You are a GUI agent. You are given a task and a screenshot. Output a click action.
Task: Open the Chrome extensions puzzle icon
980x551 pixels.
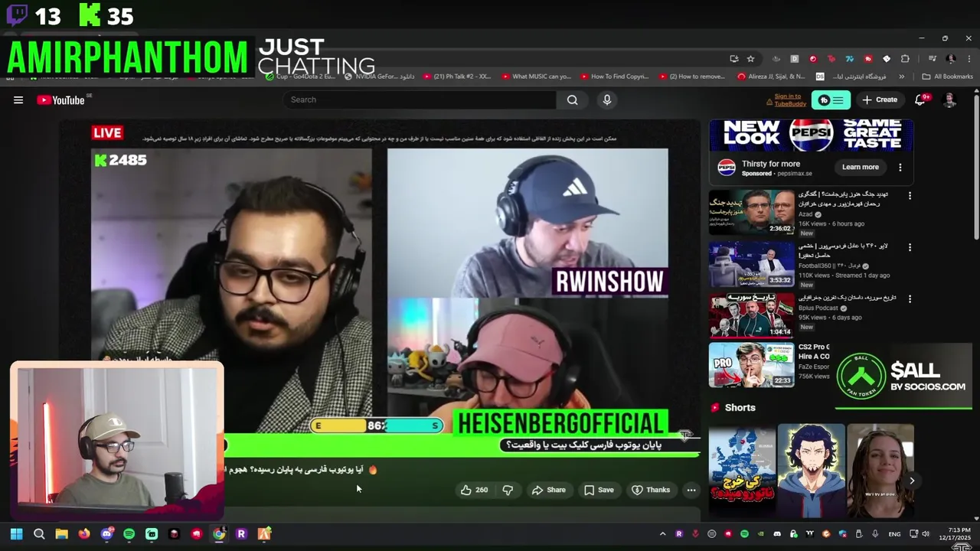905,59
